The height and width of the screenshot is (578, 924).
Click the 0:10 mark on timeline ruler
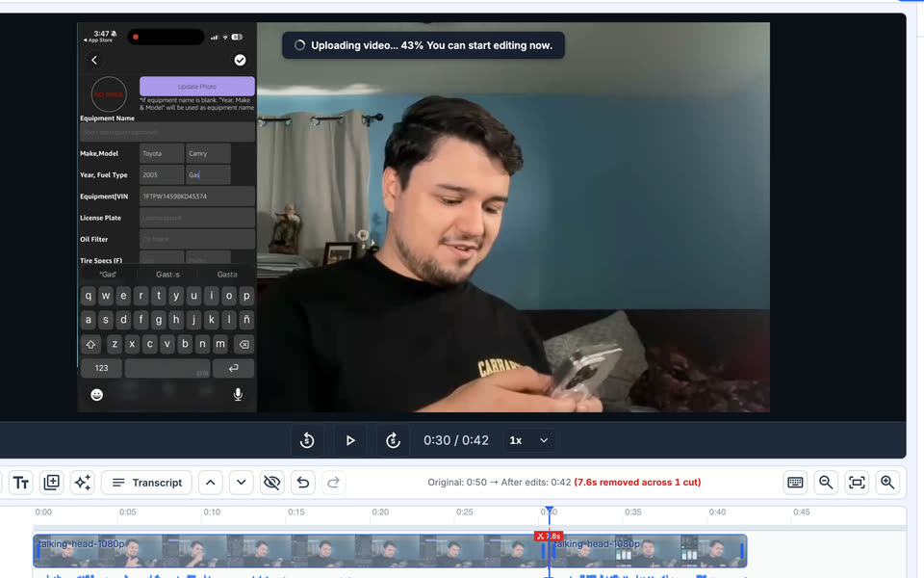click(212, 512)
